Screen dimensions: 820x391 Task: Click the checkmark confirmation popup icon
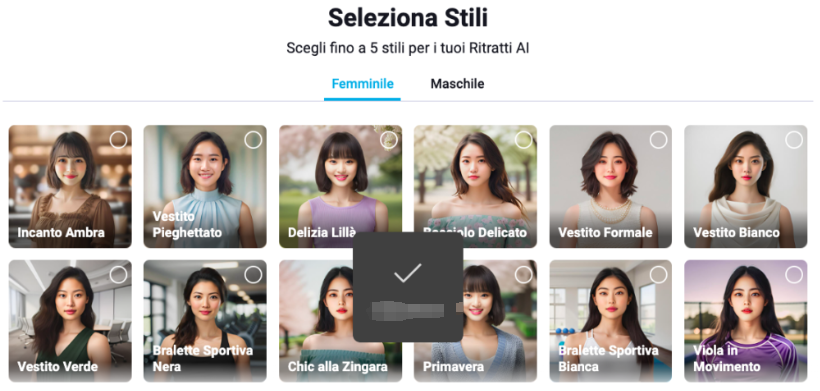click(407, 273)
